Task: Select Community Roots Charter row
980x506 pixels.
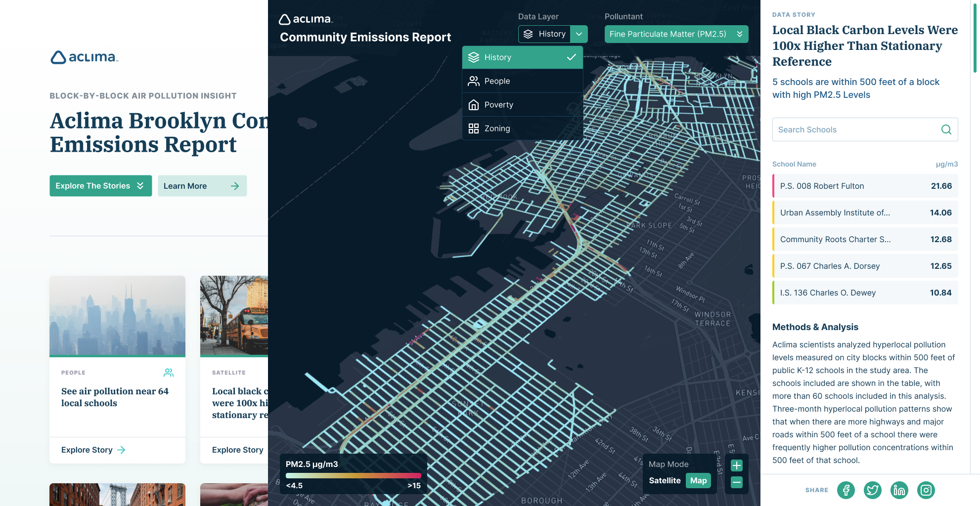Action: tap(865, 239)
